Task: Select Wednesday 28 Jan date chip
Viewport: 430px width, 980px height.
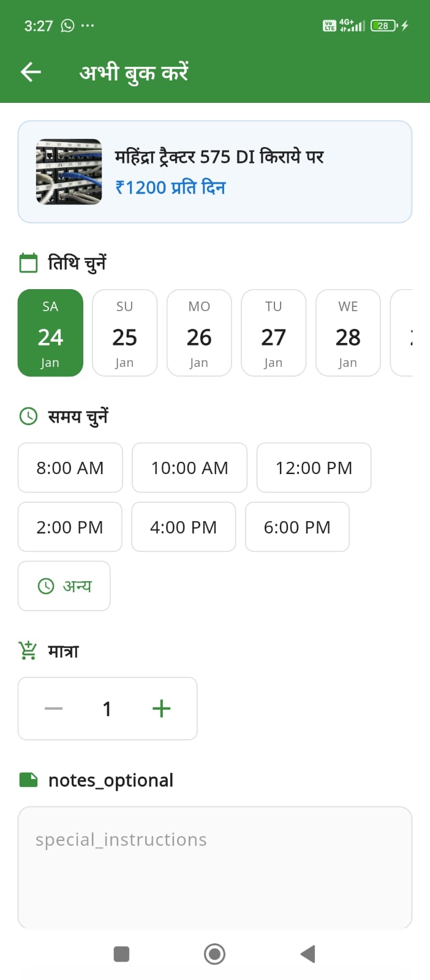Action: (x=348, y=333)
